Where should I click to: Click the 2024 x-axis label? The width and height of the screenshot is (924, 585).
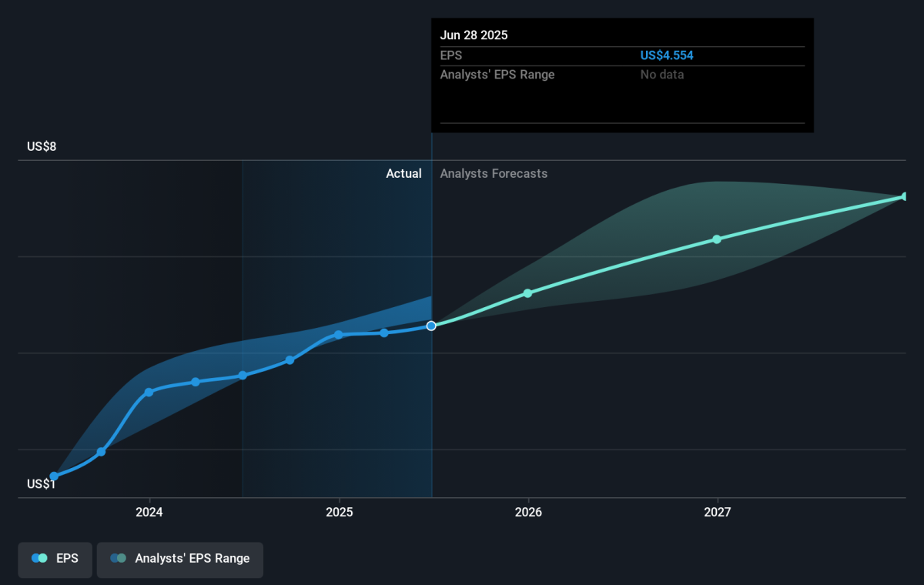pos(149,512)
